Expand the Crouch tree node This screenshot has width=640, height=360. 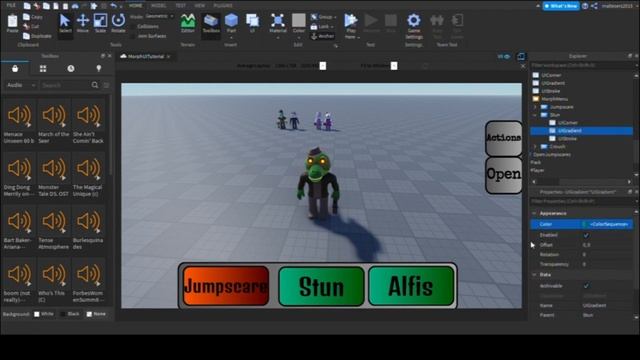pos(536,147)
